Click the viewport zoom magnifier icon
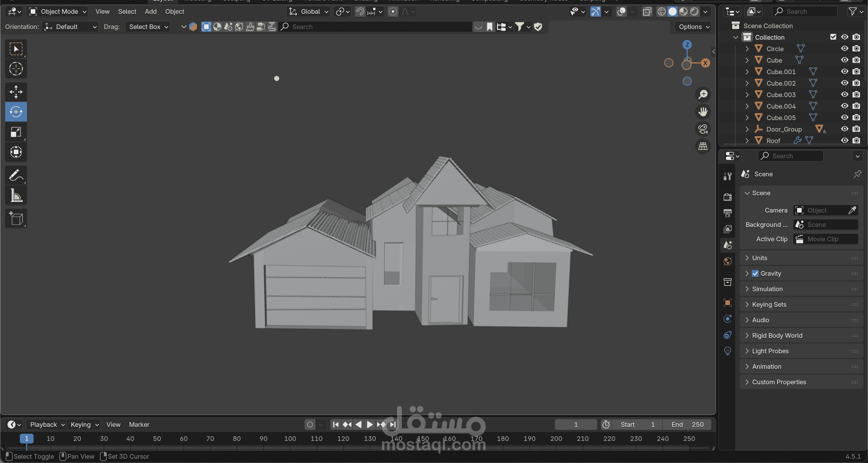Image resolution: width=868 pixels, height=463 pixels. pyautogui.click(x=703, y=94)
